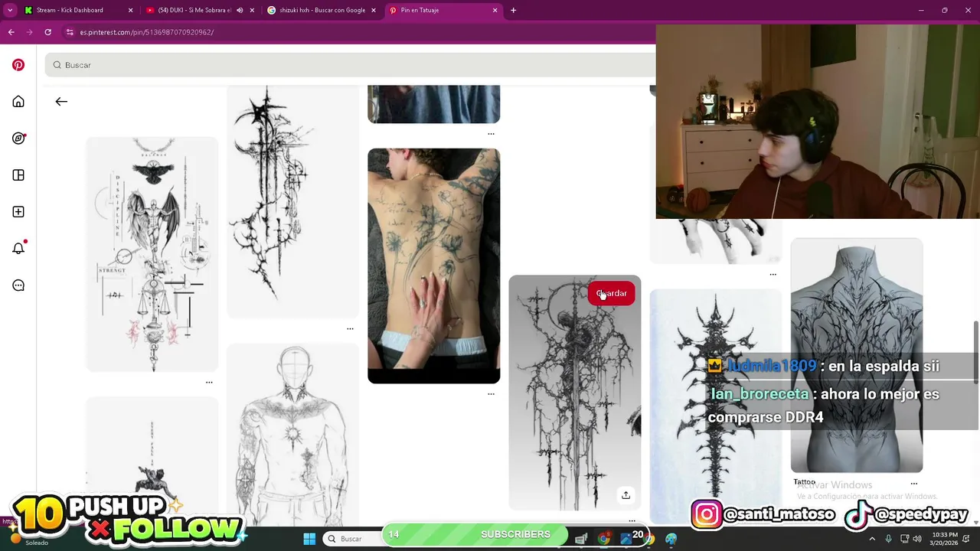Viewport: 980px width, 551px height.
Task: Open the Windows Start menu
Action: (x=309, y=539)
